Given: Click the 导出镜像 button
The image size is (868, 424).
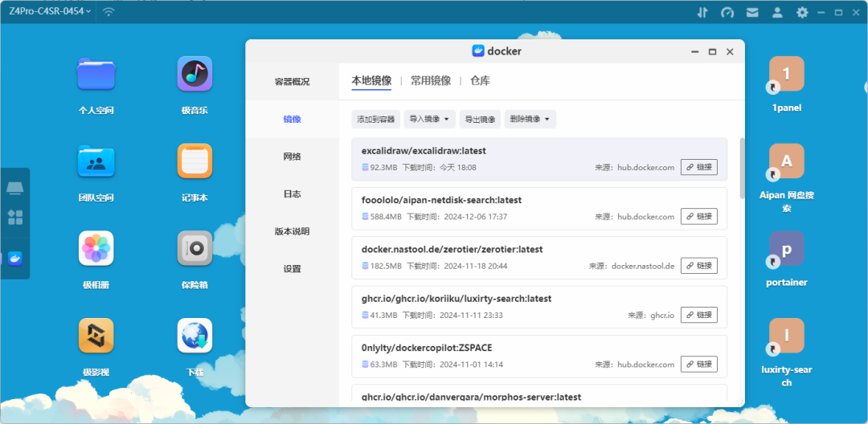Looking at the screenshot, I should (480, 119).
